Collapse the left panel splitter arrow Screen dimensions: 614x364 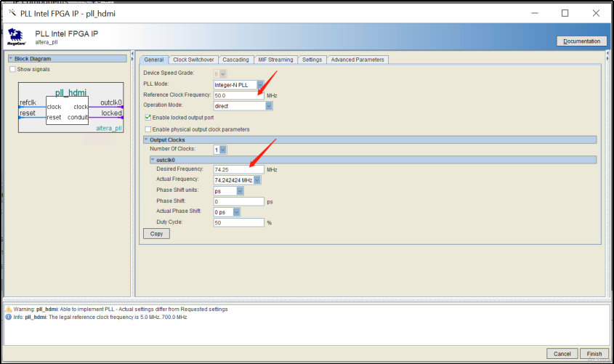[132, 53]
